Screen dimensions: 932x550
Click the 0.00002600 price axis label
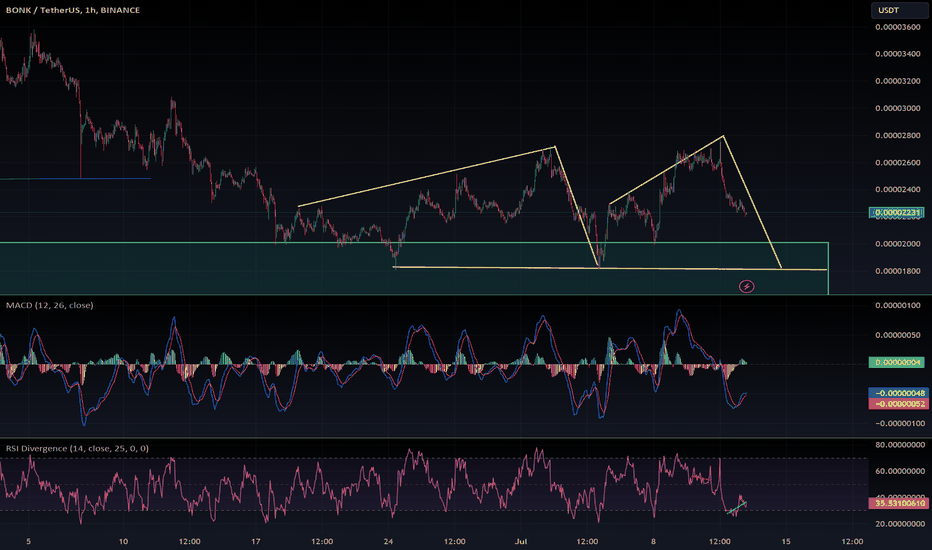898,163
